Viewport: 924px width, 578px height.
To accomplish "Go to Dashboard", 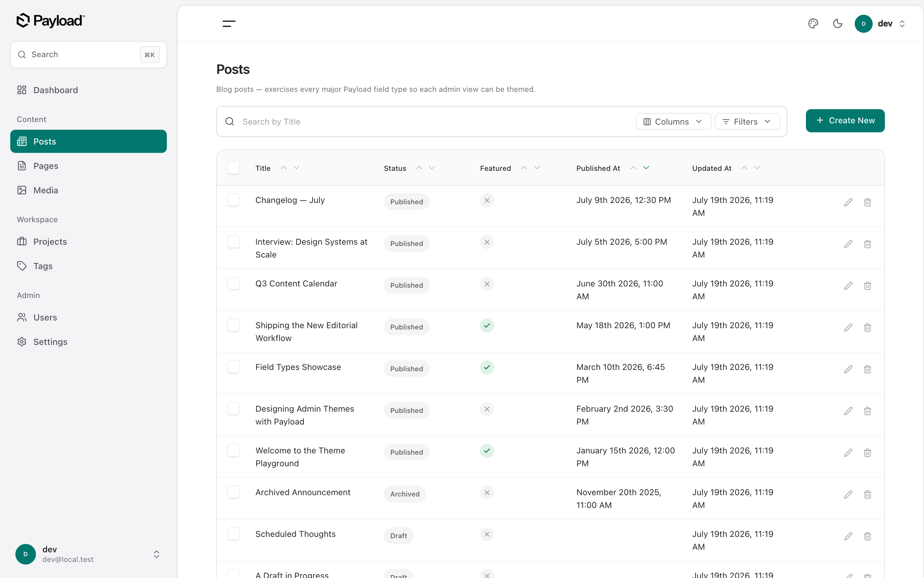I will [x=89, y=90].
